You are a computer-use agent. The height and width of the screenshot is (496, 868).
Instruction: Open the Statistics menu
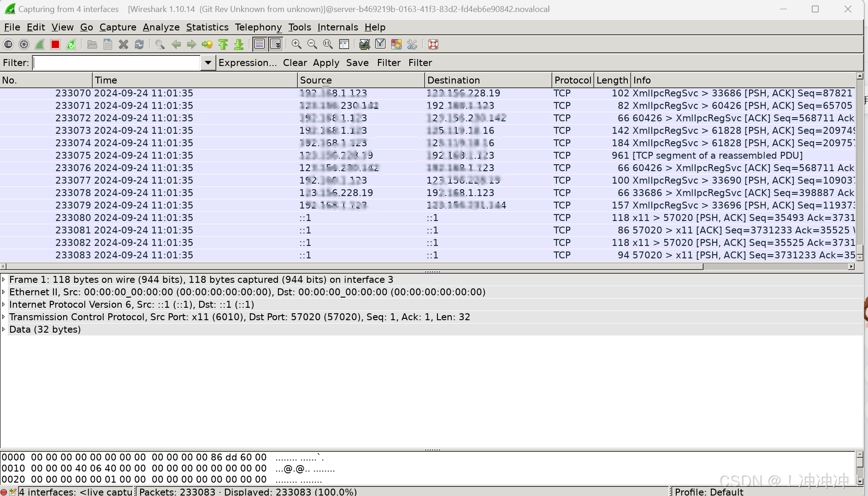(x=207, y=27)
